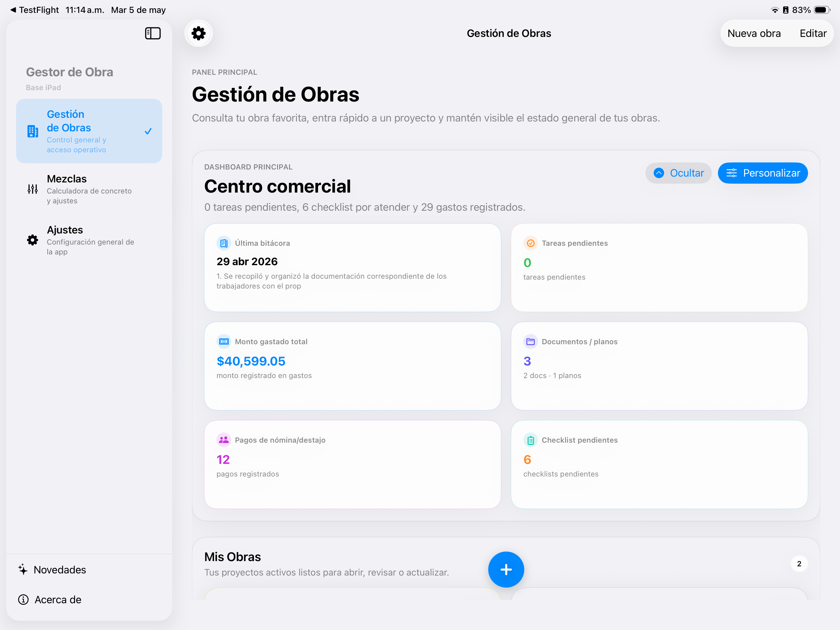This screenshot has height=630, width=840.
Task: Click the Mis Obras count badge 2
Action: (799, 564)
